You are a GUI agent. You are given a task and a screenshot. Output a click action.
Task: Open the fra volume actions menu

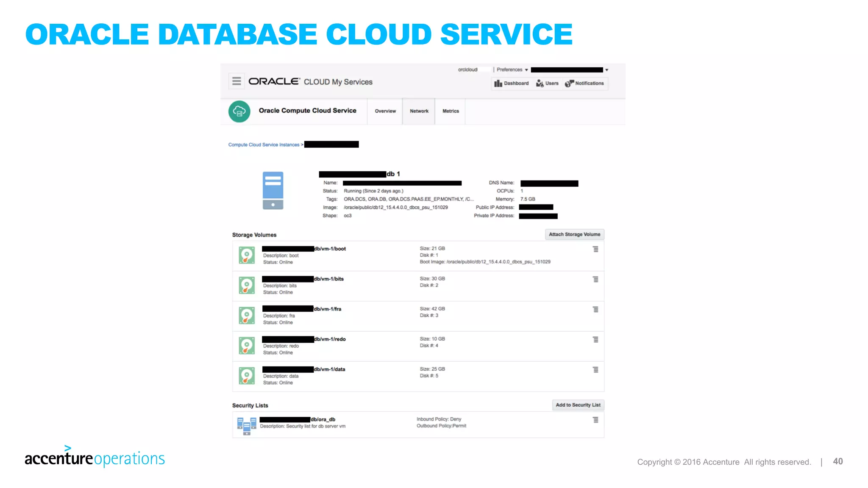click(x=595, y=309)
